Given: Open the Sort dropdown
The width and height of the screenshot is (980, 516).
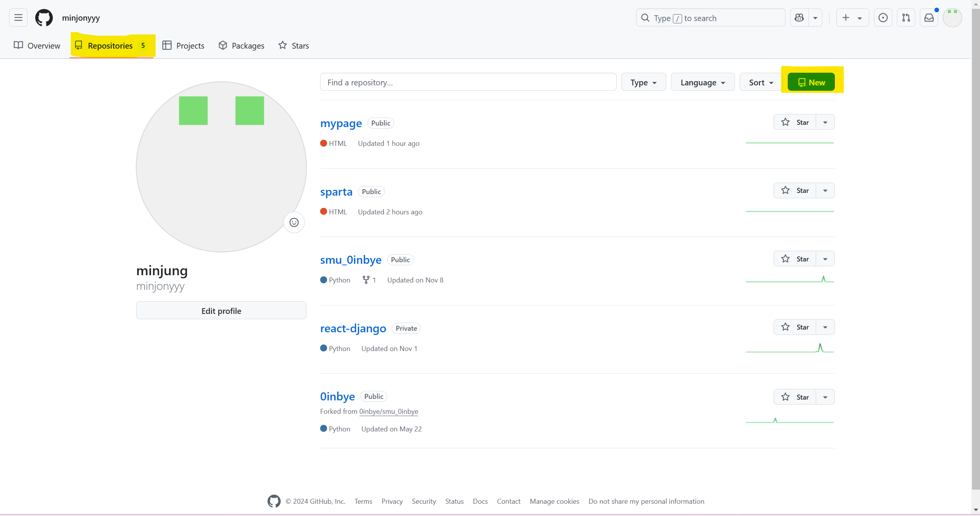Looking at the screenshot, I should coord(761,82).
